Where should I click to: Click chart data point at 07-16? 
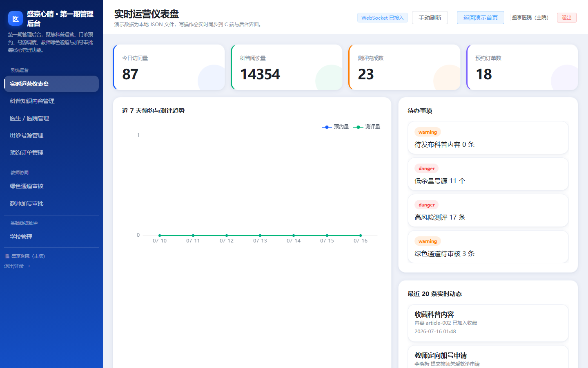click(361, 236)
